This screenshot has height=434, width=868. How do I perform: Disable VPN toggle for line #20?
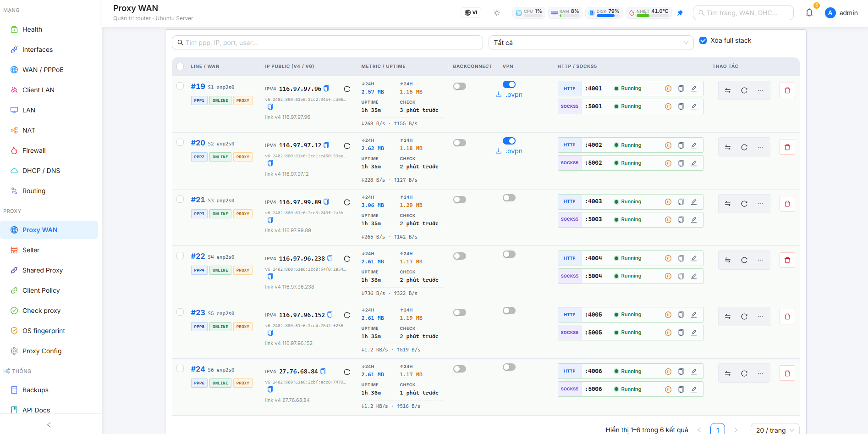pos(509,141)
